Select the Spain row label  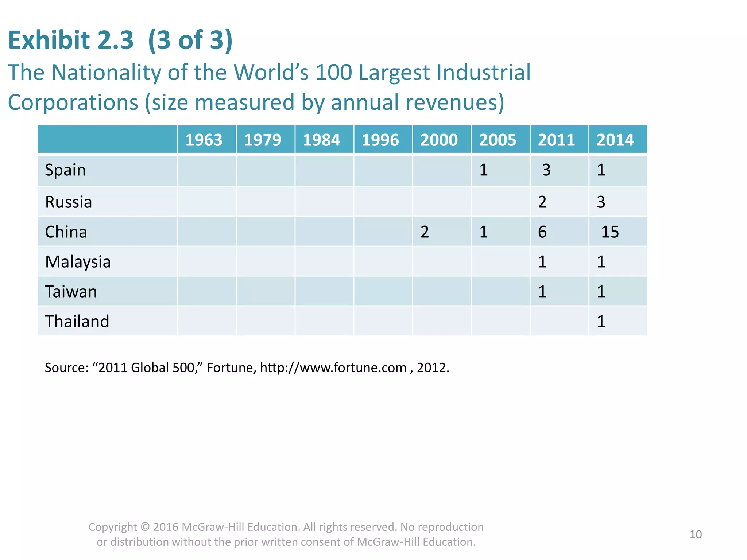coord(65,170)
